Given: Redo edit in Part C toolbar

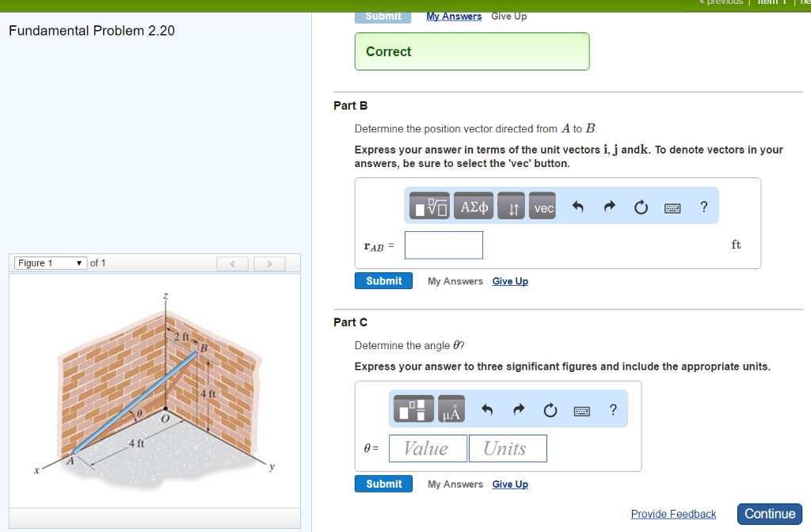Looking at the screenshot, I should [519, 410].
